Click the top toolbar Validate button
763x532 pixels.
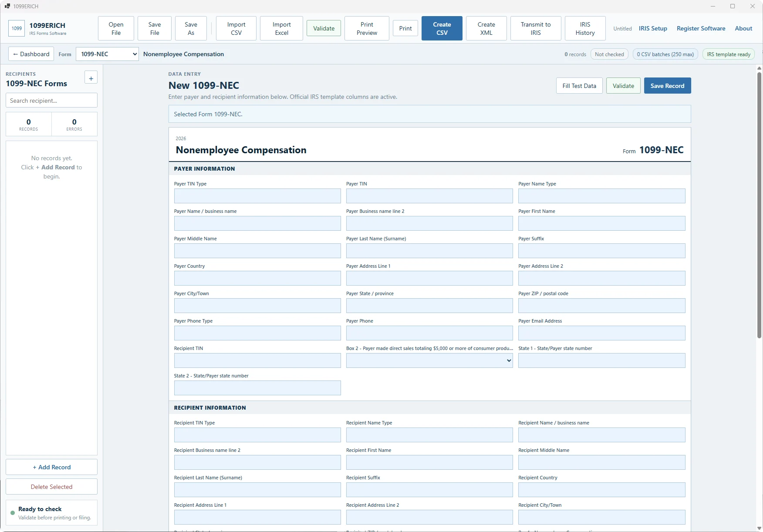pyautogui.click(x=324, y=28)
